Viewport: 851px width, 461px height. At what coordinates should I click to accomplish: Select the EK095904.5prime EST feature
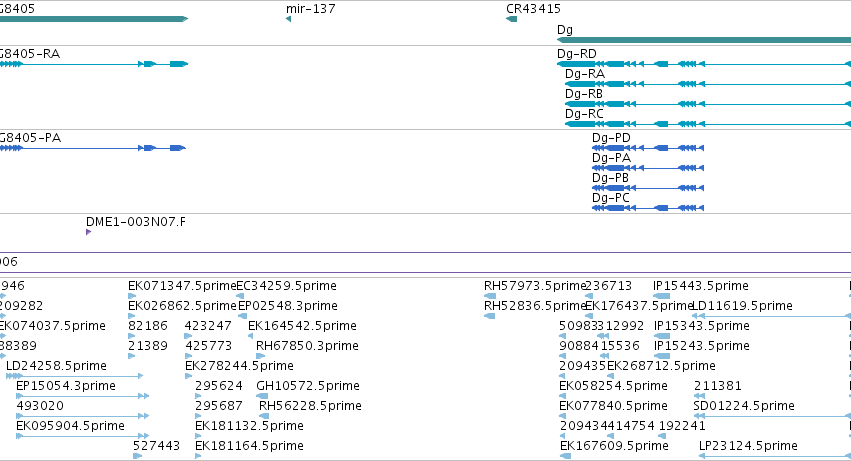pyautogui.click(x=82, y=435)
